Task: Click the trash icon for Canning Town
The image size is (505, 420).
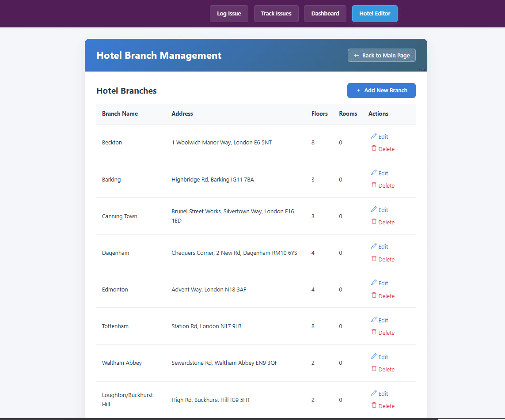Action: (373, 222)
